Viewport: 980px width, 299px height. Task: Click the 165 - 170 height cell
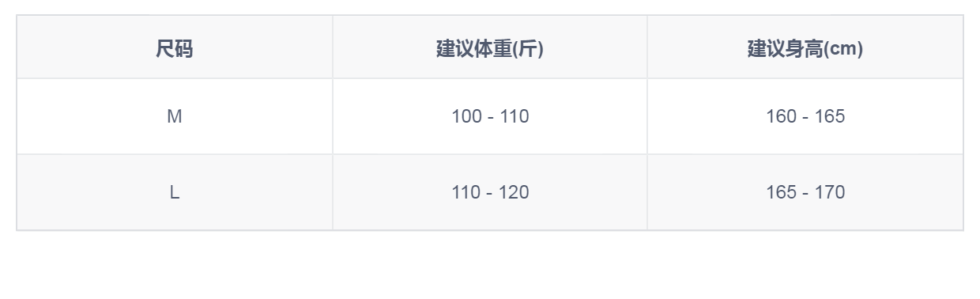pyautogui.click(x=805, y=192)
